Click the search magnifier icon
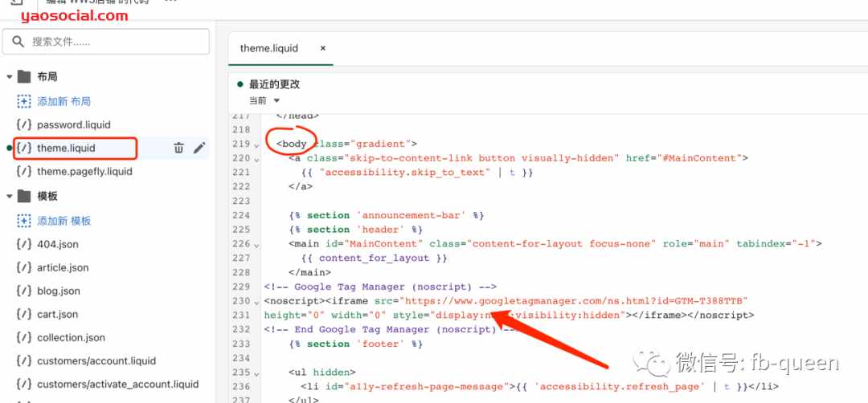Image resolution: width=868 pixels, height=403 pixels. (x=18, y=42)
